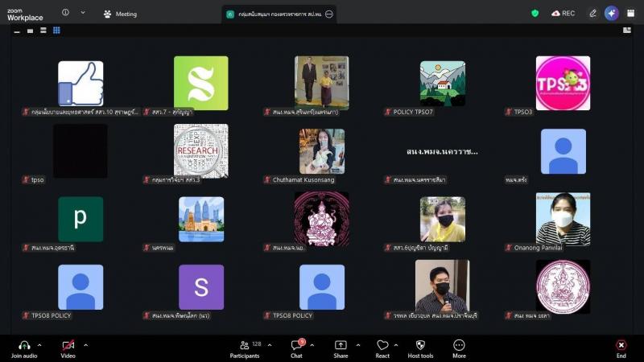Screen dimensions: 644x362
Task: Expand video options arrow beside Video
Action: pos(86,346)
